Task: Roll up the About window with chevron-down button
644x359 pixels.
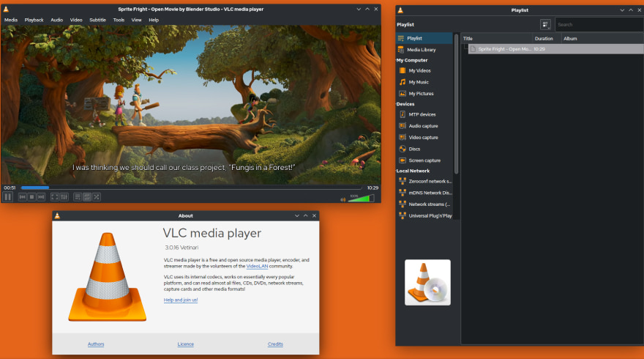Action: pos(297,215)
